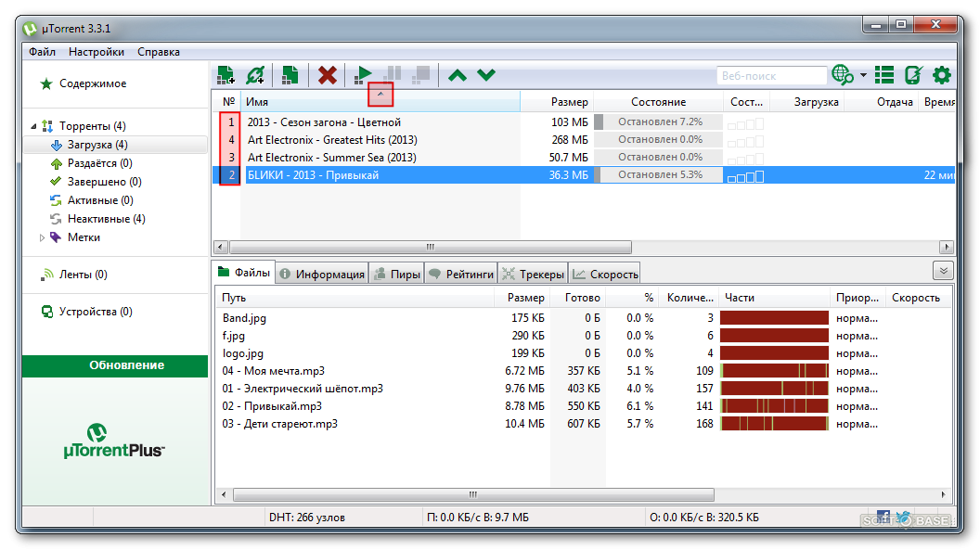The height and width of the screenshot is (550, 980).
Task: Start the selected torrent with the play icon
Action: pyautogui.click(x=363, y=75)
